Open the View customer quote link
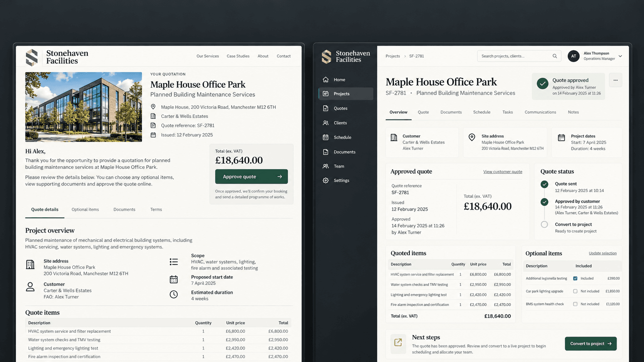Screen dimensions: 644x362 [x=503, y=172]
